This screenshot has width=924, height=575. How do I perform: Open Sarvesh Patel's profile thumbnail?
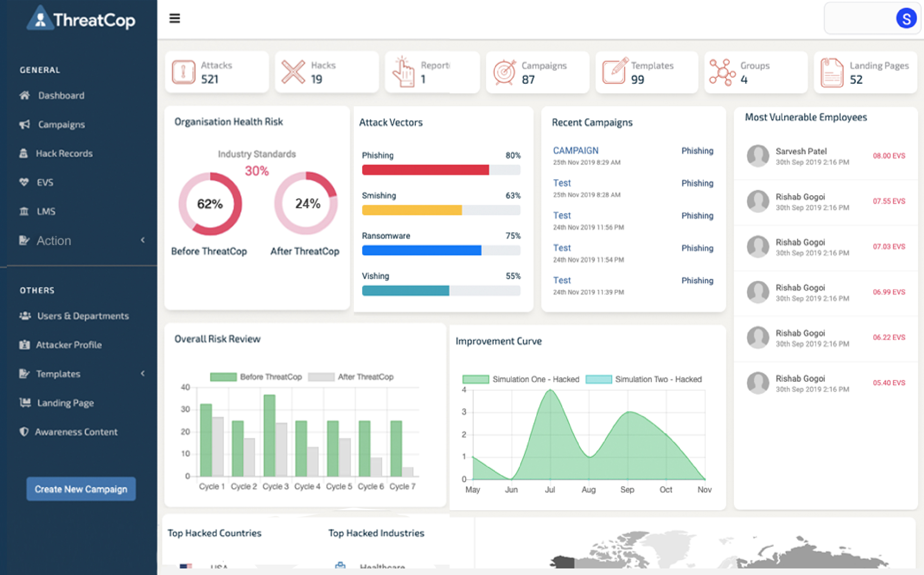coord(758,156)
